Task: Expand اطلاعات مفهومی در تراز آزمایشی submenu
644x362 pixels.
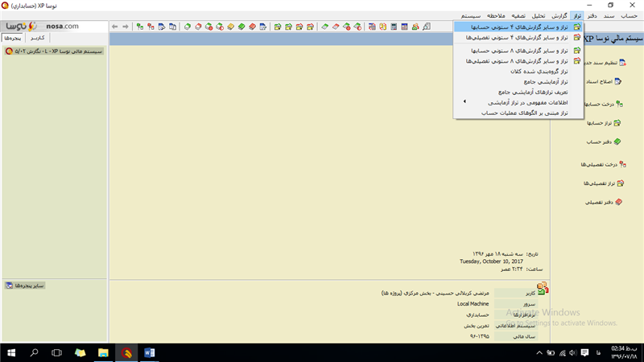Action: tap(515, 102)
